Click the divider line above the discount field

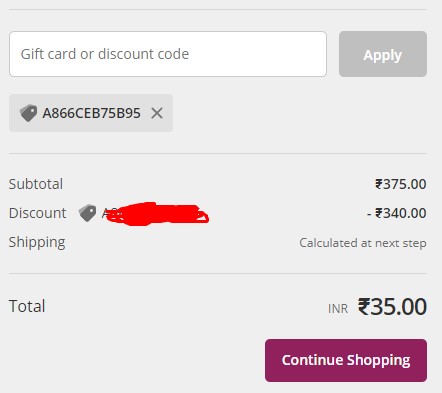coord(218,10)
